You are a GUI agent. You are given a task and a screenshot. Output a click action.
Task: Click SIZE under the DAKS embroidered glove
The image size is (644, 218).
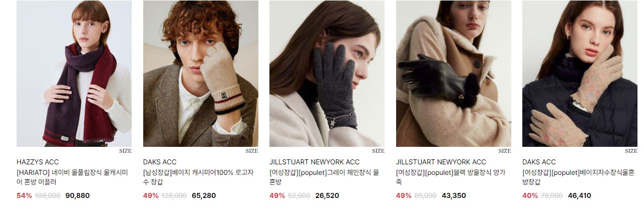[x=631, y=151]
